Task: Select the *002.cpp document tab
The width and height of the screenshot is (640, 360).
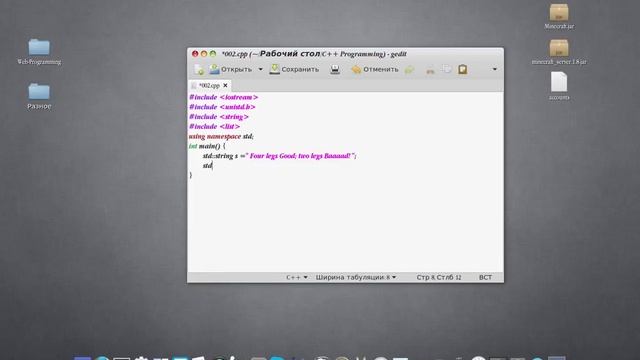Action: coord(209,85)
